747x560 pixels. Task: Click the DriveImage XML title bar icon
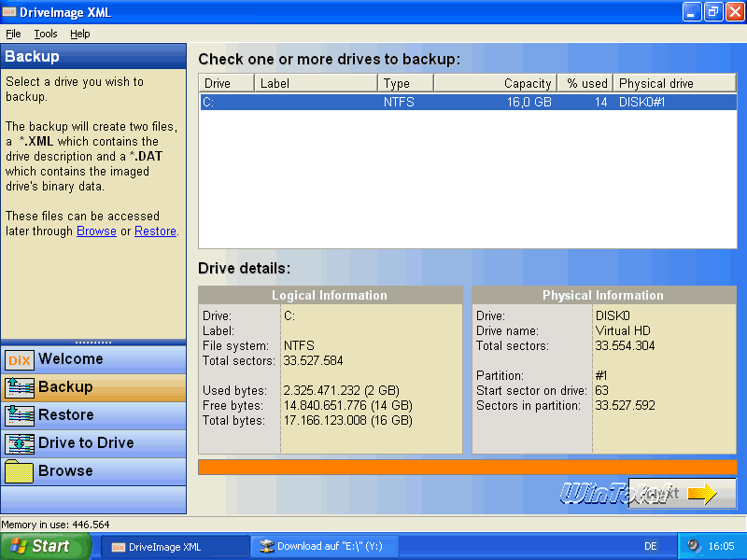pos(11,11)
